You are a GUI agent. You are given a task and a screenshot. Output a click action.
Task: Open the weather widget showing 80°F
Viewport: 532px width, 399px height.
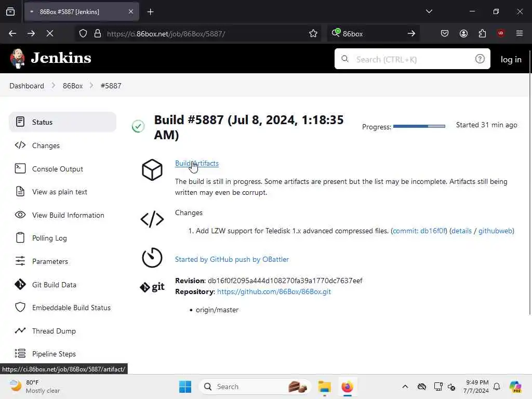pyautogui.click(x=35, y=387)
